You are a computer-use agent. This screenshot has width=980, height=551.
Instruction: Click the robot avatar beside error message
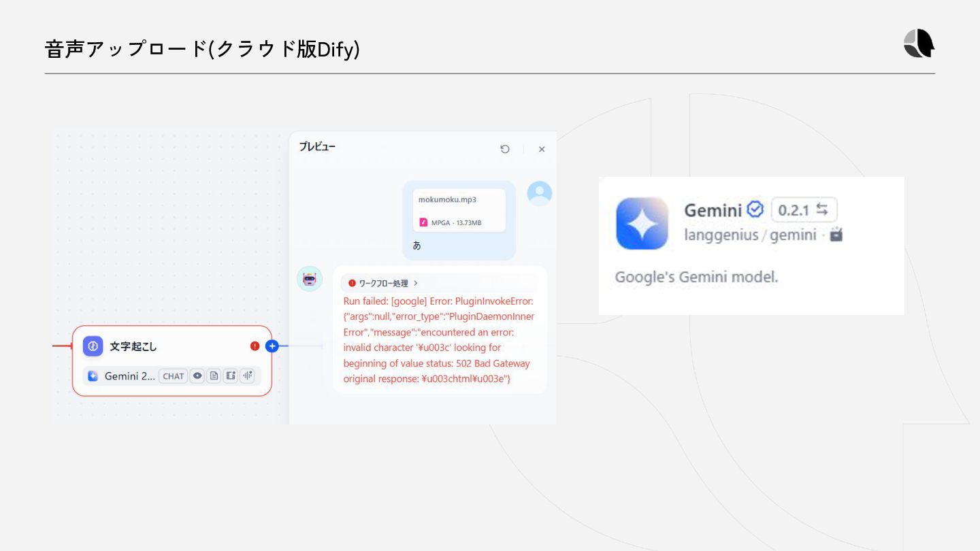click(x=310, y=279)
